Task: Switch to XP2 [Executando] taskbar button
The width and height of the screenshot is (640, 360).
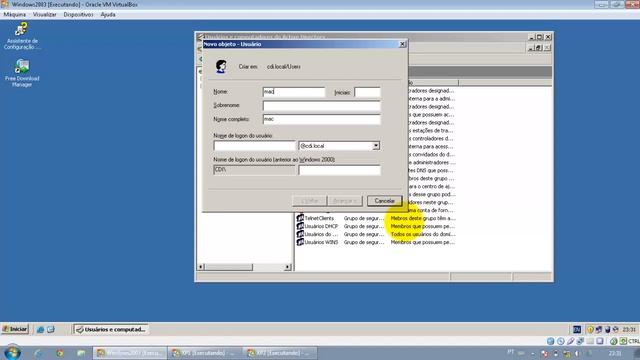Action: point(280,353)
